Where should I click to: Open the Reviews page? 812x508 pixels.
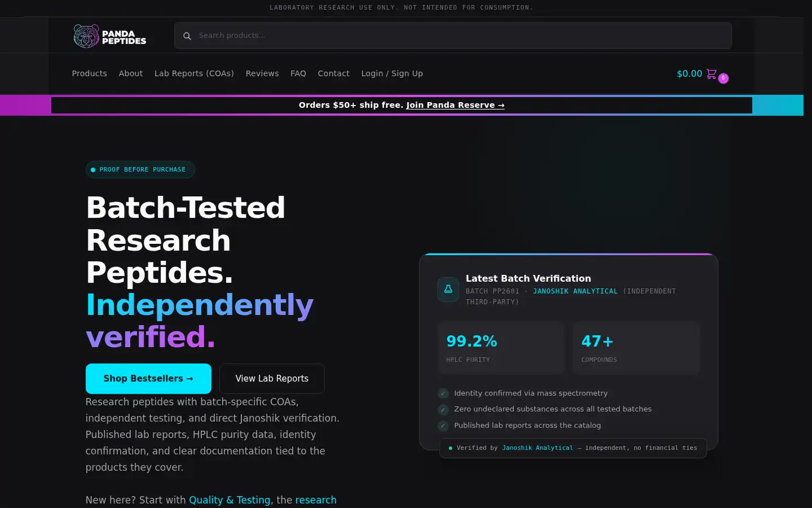point(262,73)
